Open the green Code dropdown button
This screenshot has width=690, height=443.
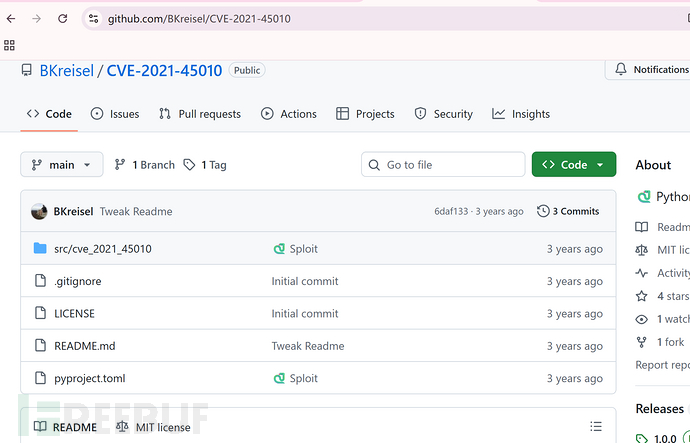coord(574,165)
